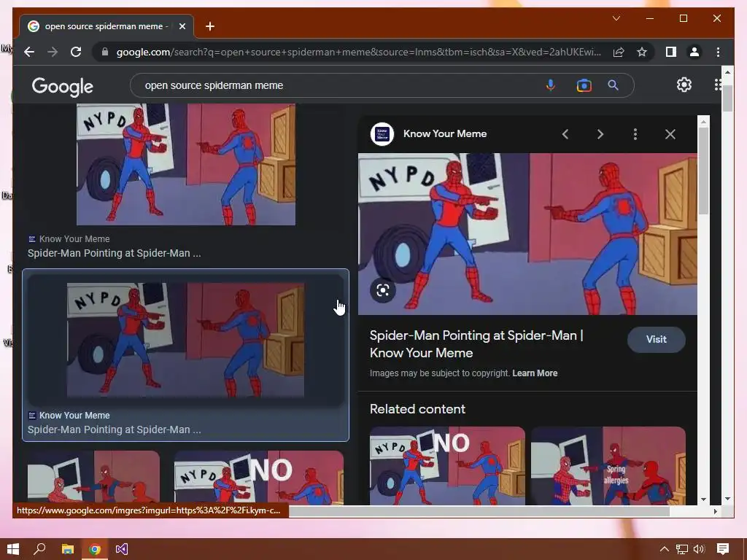Screen dimensions: 747x560
Task: Open bottom-row result thumbnail with 'NO' text
Action: coord(259,478)
